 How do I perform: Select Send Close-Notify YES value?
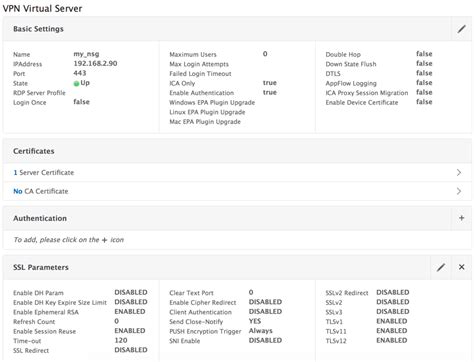(x=255, y=321)
